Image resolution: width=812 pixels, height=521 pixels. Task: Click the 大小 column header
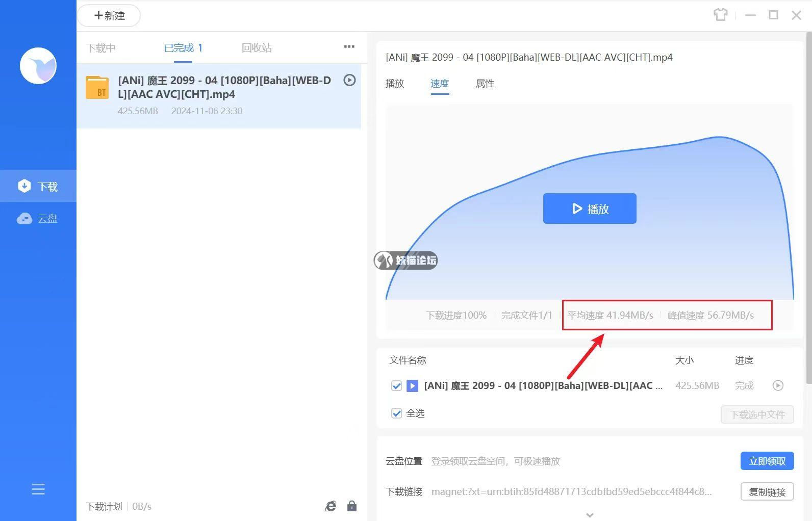684,360
